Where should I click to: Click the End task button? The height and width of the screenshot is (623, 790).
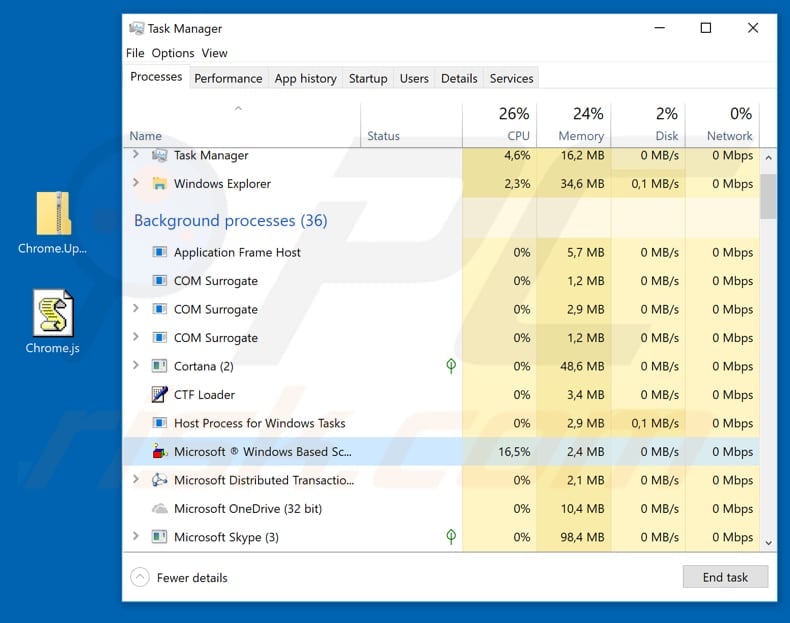726,577
